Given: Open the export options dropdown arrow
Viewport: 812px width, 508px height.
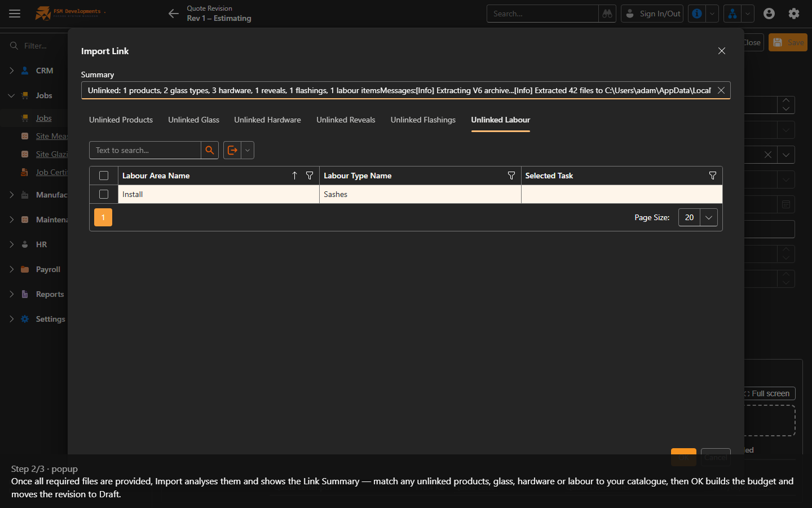Looking at the screenshot, I should pos(248,150).
